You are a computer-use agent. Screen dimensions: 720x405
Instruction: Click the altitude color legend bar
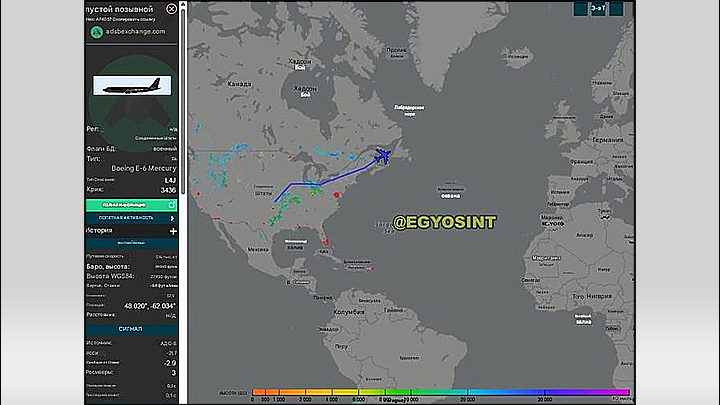(x=440, y=392)
